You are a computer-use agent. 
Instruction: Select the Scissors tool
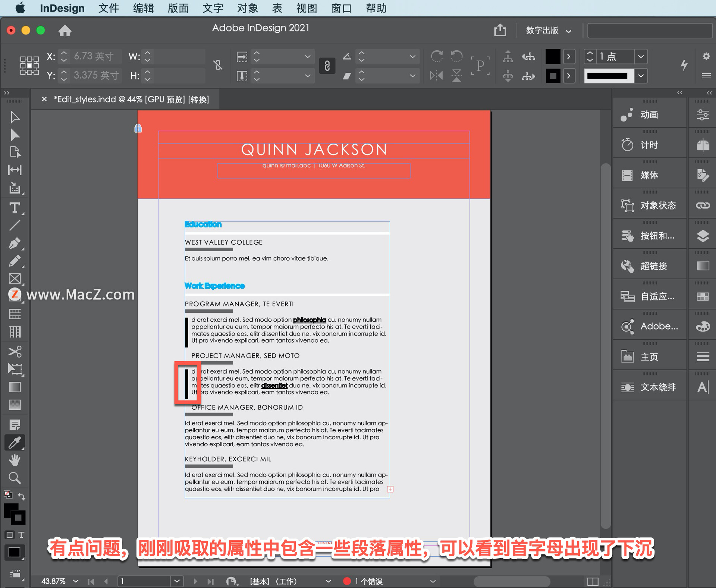click(15, 351)
